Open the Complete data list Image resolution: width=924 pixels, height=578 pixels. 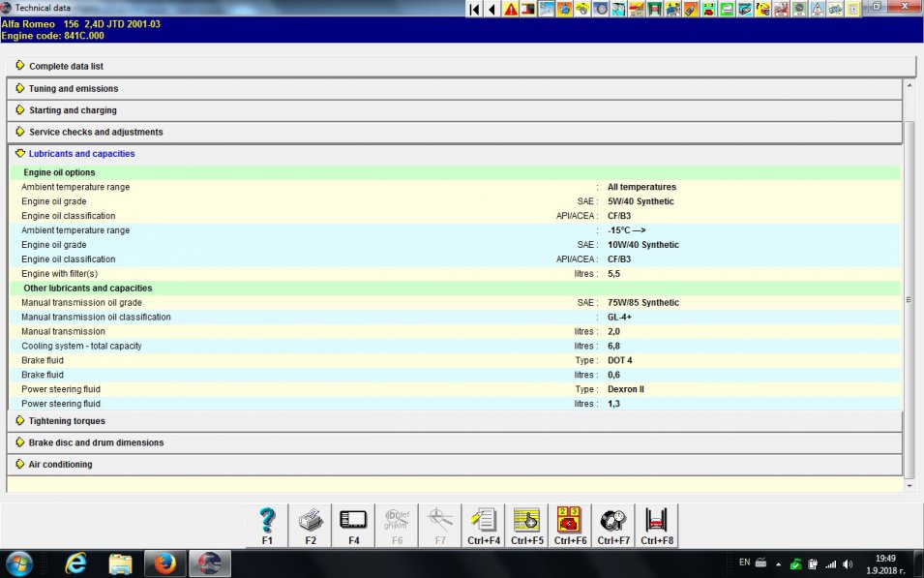[x=66, y=66]
